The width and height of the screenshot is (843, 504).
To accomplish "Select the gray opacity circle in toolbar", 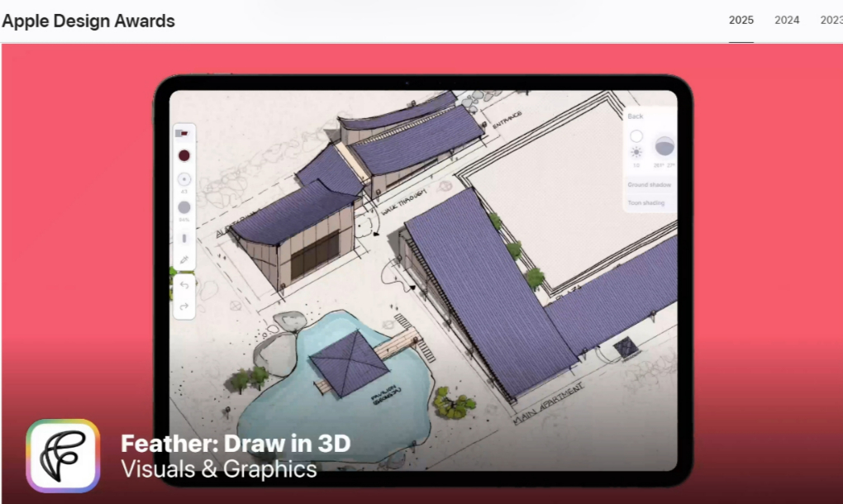I will tap(183, 208).
